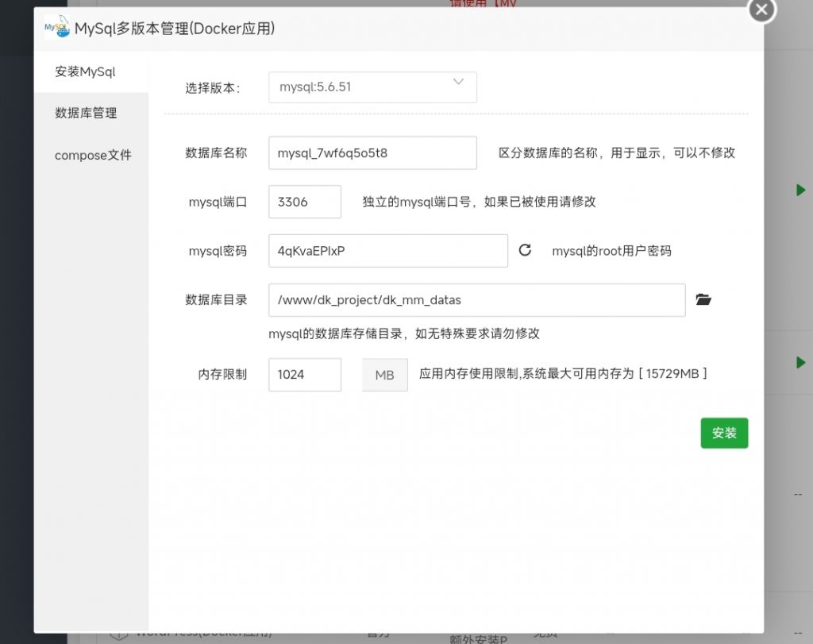Select the 安装MySql sidebar item
Screen dimensions: 813x644
84,71
